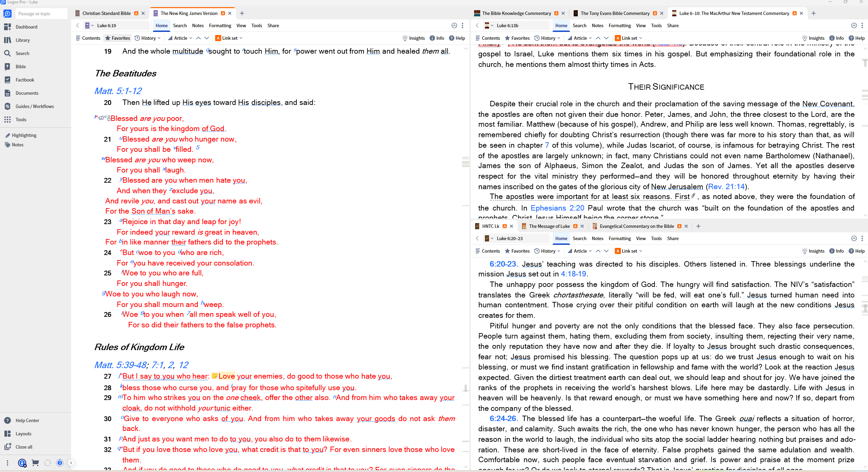This screenshot has height=472, width=868.
Task: Open the sidebar Tools grid
Action: pyautogui.click(x=15, y=120)
